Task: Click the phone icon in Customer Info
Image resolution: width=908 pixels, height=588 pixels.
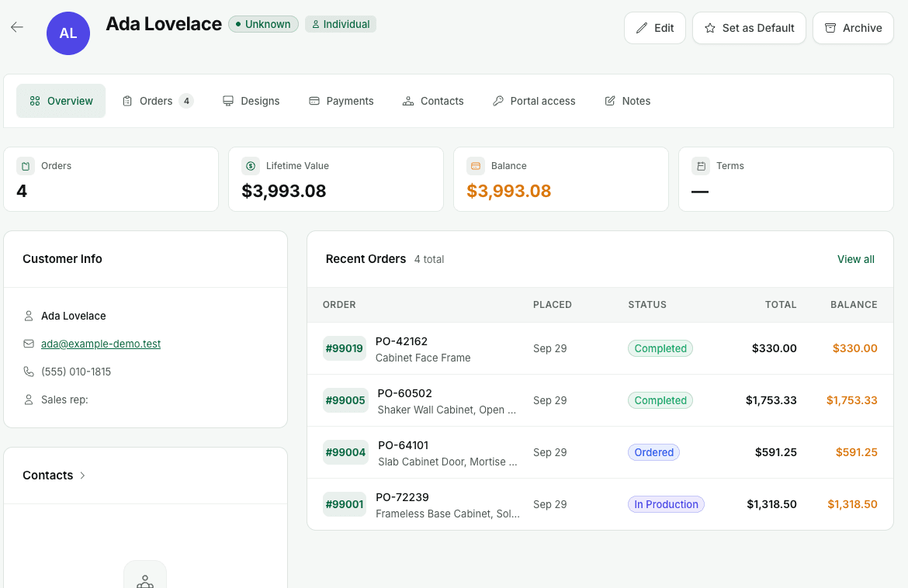Action: [29, 372]
